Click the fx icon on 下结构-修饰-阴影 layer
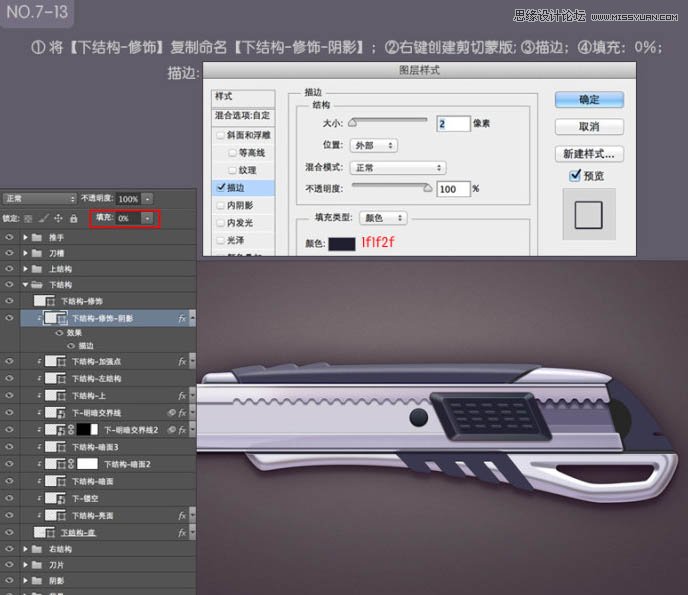This screenshot has height=595, width=688. click(x=182, y=318)
